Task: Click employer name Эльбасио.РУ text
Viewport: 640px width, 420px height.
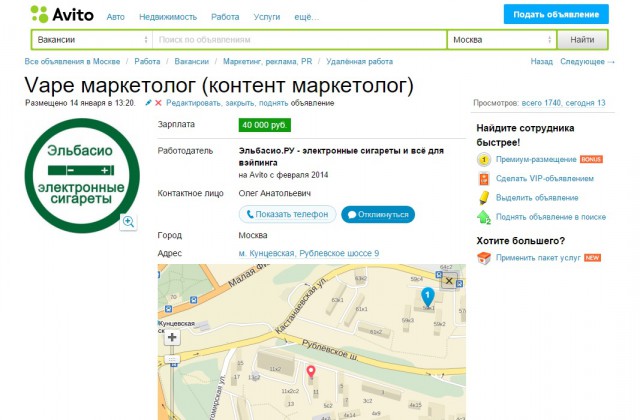Action: tap(341, 157)
